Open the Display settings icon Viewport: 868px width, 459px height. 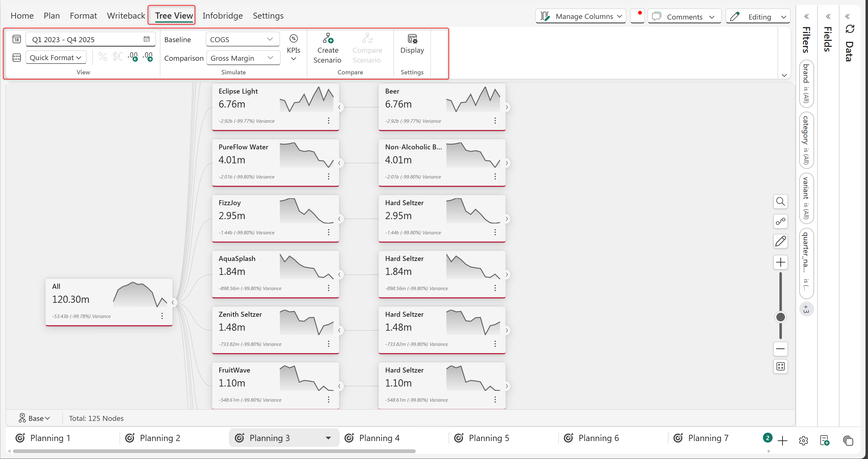coord(412,39)
